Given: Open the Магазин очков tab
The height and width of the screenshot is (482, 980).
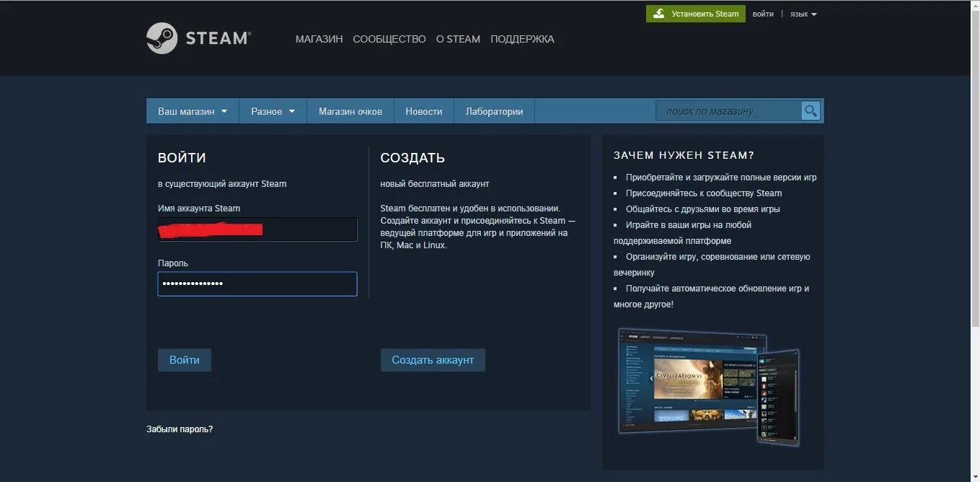Looking at the screenshot, I should (x=350, y=111).
